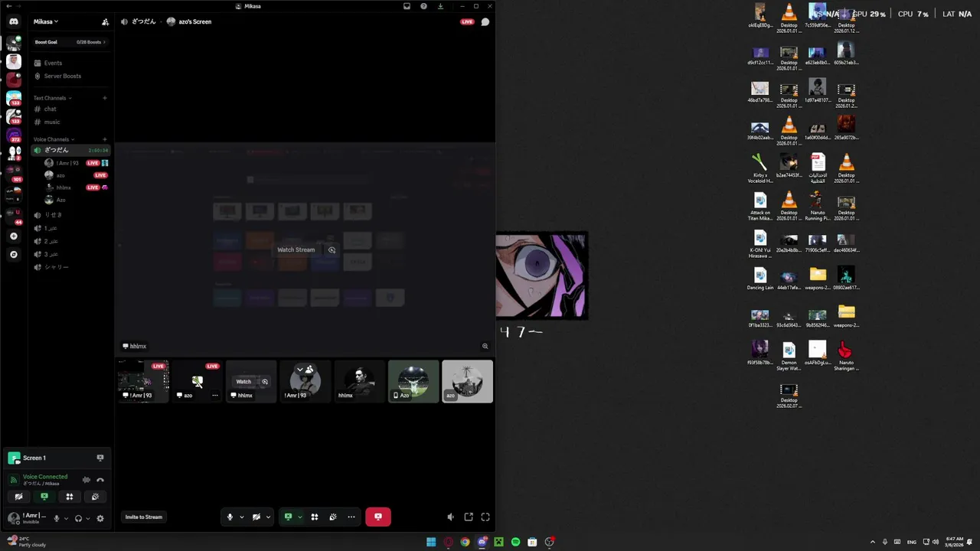
Task: Open more options on azo's stream tile
Action: coord(215,396)
